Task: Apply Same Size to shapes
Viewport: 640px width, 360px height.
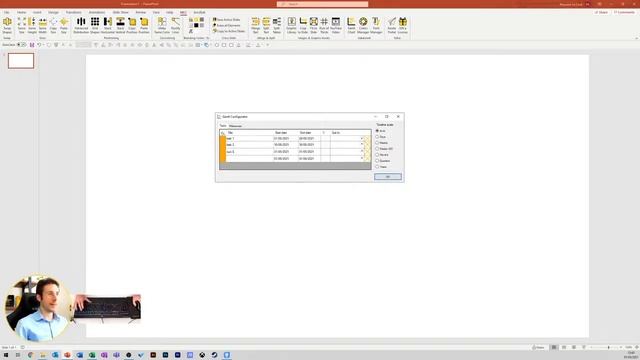Action: point(21,25)
